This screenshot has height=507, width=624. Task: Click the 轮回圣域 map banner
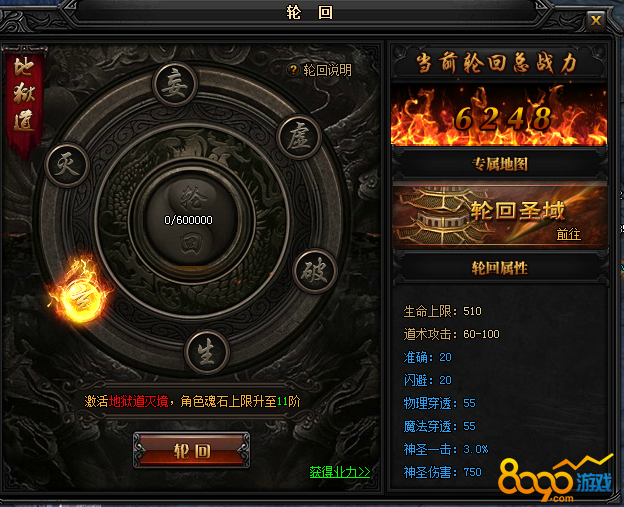coord(500,215)
